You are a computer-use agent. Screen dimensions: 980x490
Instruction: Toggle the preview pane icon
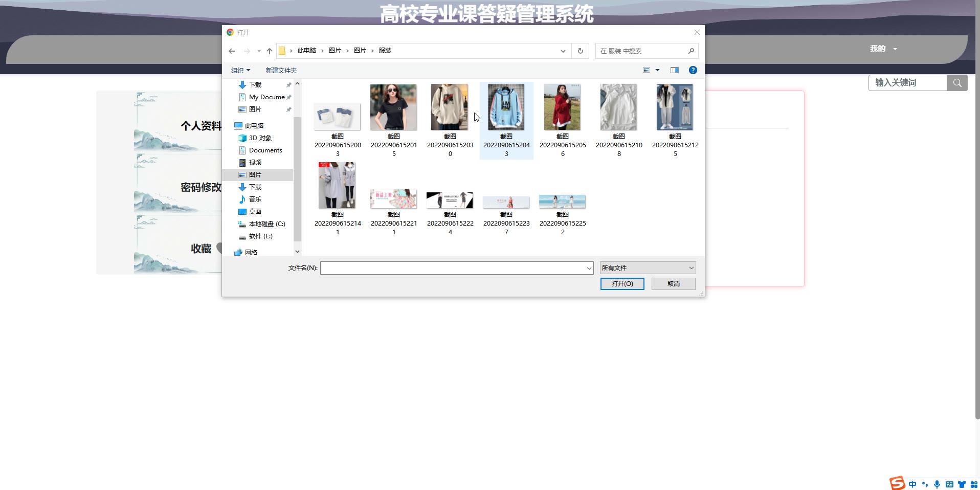click(674, 70)
